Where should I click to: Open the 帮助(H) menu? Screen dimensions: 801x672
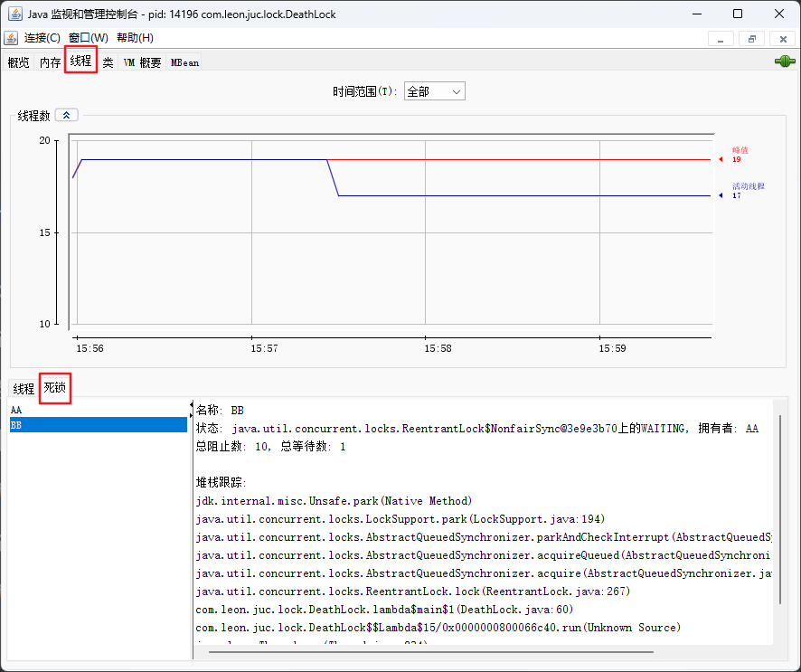point(135,38)
